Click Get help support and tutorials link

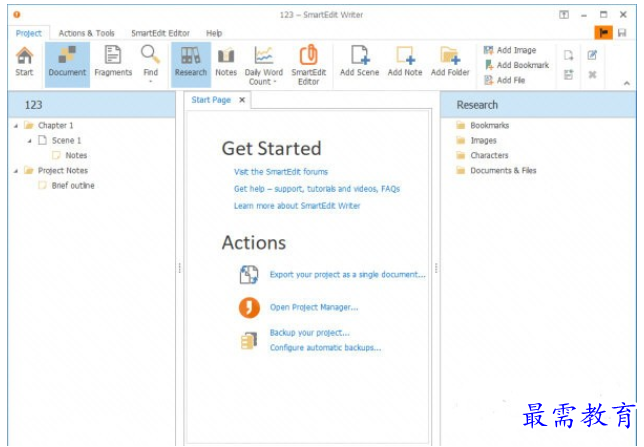(x=317, y=189)
